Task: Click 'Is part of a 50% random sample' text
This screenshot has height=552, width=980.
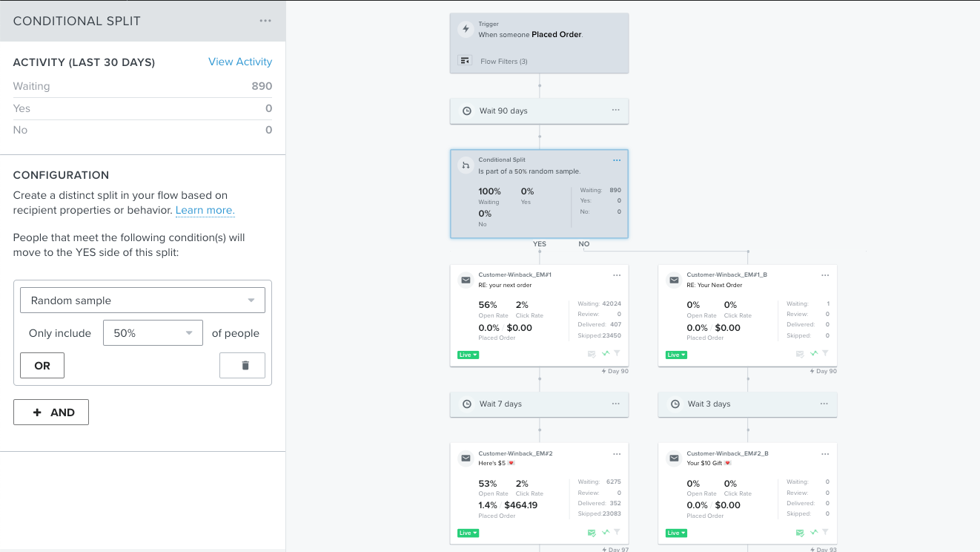Action: click(529, 171)
